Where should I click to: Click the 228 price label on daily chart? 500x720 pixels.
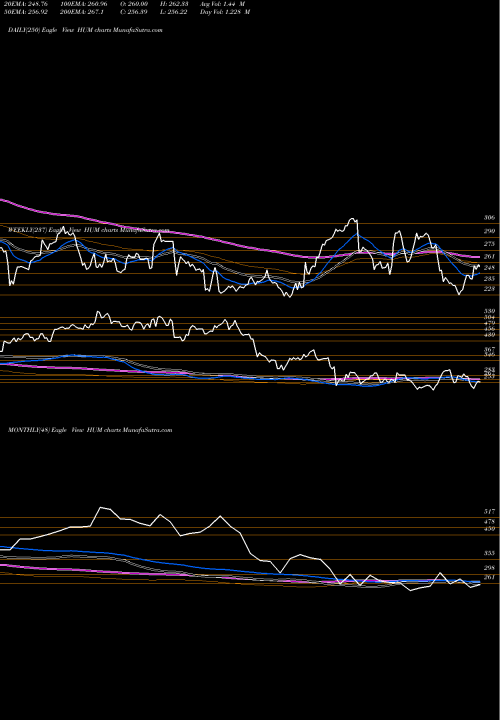coord(489,289)
